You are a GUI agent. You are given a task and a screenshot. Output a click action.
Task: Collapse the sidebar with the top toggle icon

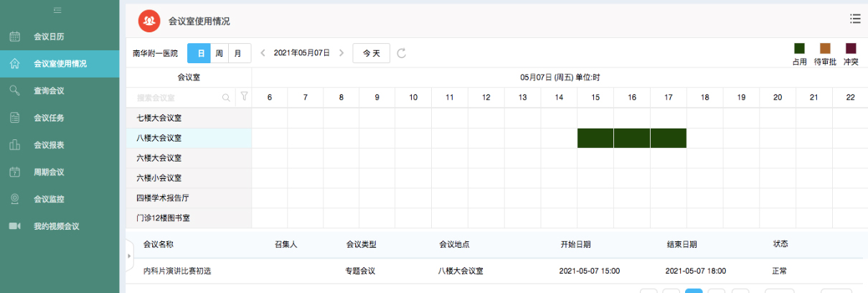tap(57, 9)
